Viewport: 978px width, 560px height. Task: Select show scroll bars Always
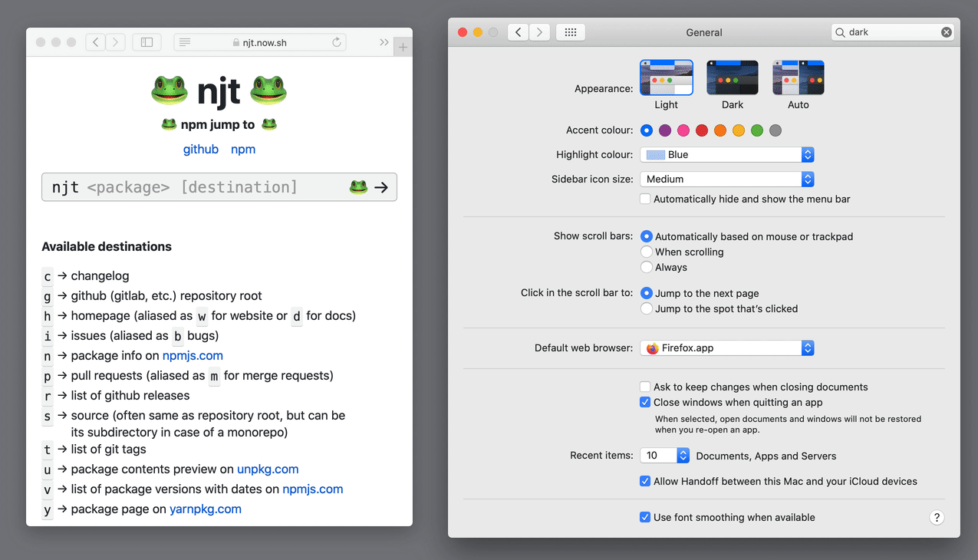647,267
